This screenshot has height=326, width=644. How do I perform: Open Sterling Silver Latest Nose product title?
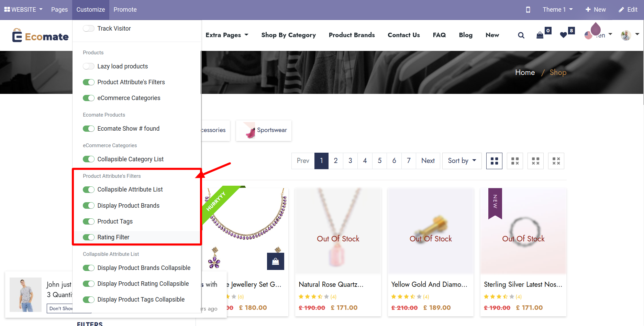[523, 285]
